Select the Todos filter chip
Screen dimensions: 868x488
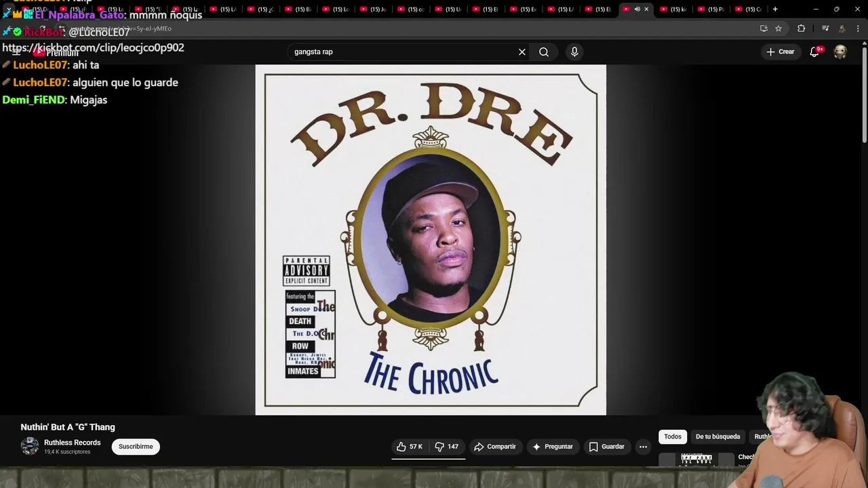pyautogui.click(x=673, y=436)
